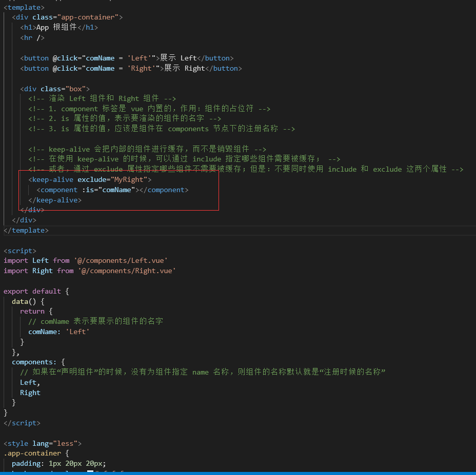
Task: Click the 展示 Left button element text
Action: 176,58
